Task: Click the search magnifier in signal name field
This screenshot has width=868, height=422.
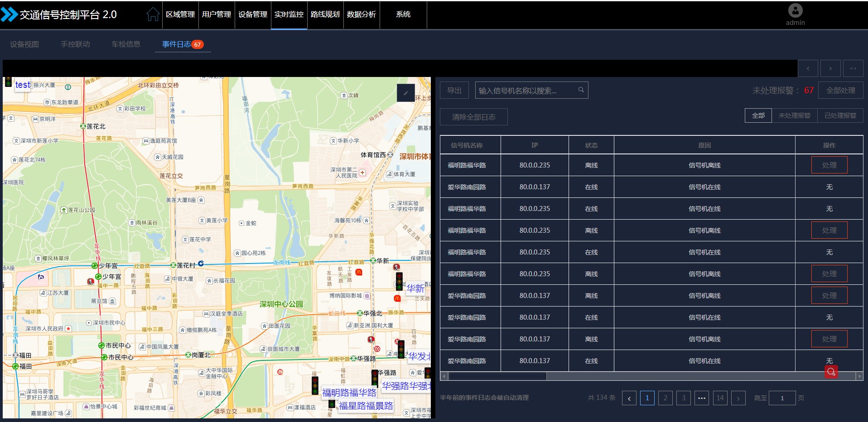Action: [x=581, y=90]
